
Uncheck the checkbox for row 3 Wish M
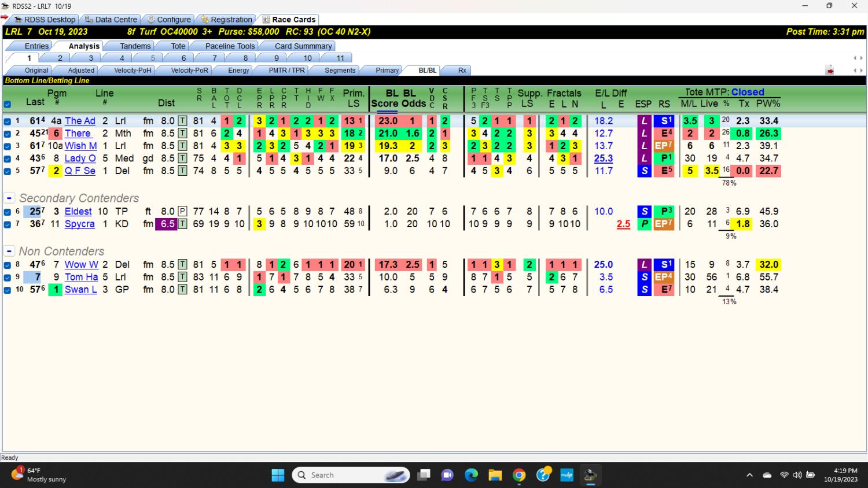[x=8, y=146]
